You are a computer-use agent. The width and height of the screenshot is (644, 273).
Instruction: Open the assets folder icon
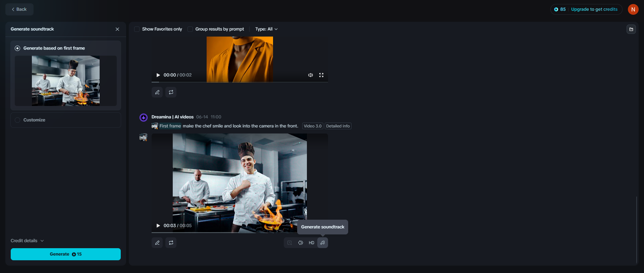pos(631,29)
